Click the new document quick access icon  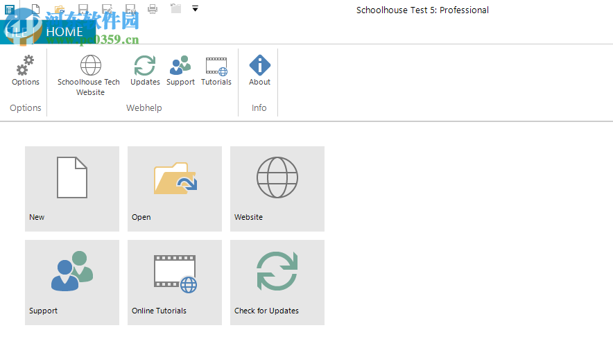pos(36,9)
